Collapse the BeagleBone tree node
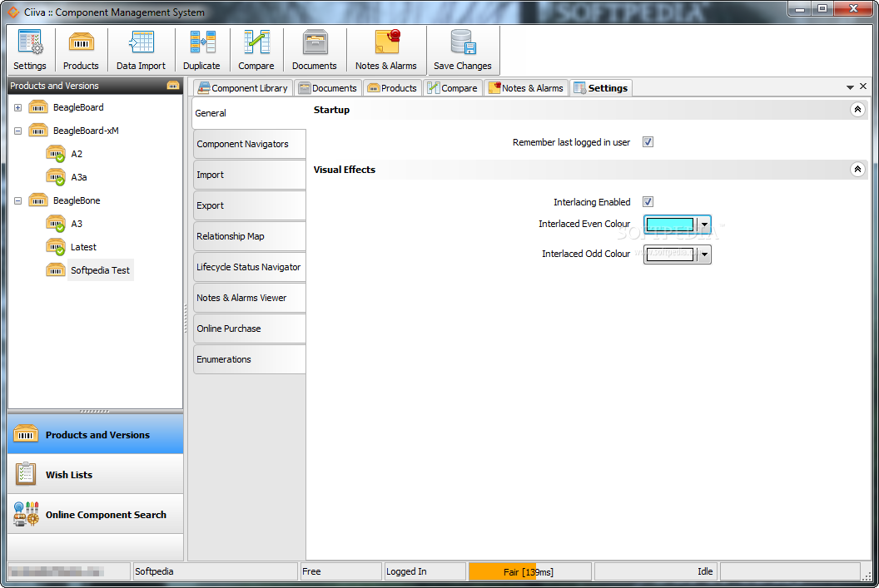879x588 pixels. pyautogui.click(x=18, y=200)
